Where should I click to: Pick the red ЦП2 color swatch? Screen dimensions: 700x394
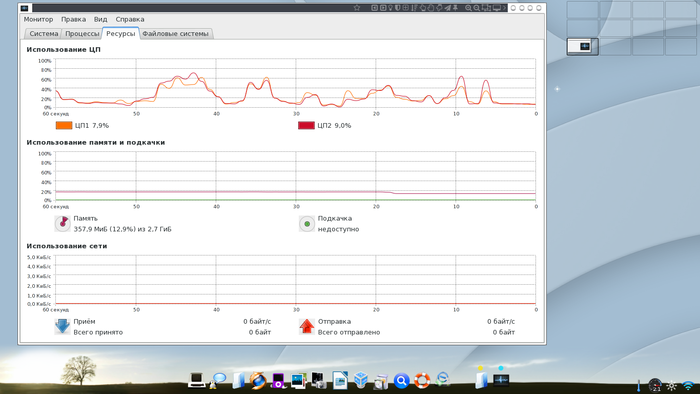tap(306, 125)
